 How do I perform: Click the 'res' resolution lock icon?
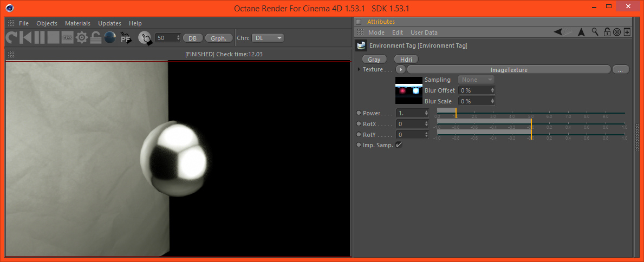click(x=67, y=38)
